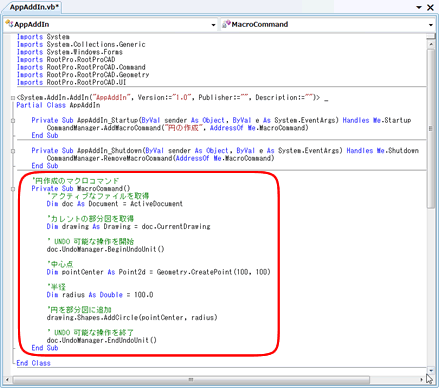
Task: Click the "doc.CurrentDrawing" line
Action: (128, 227)
